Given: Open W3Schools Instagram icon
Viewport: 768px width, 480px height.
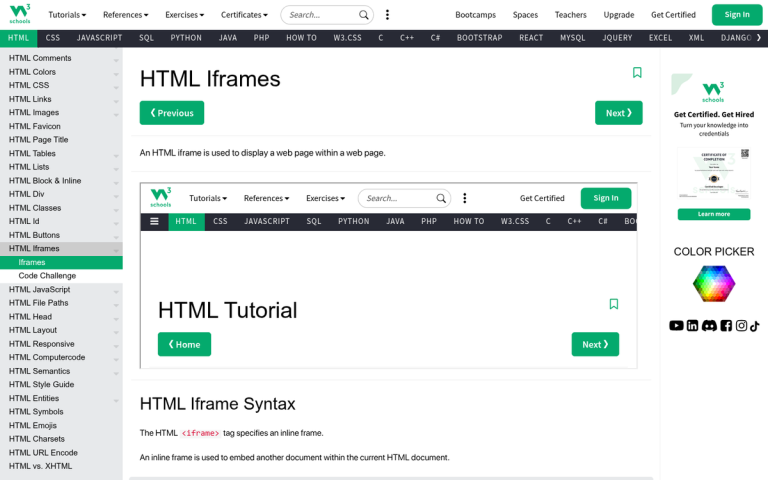Looking at the screenshot, I should (x=741, y=326).
